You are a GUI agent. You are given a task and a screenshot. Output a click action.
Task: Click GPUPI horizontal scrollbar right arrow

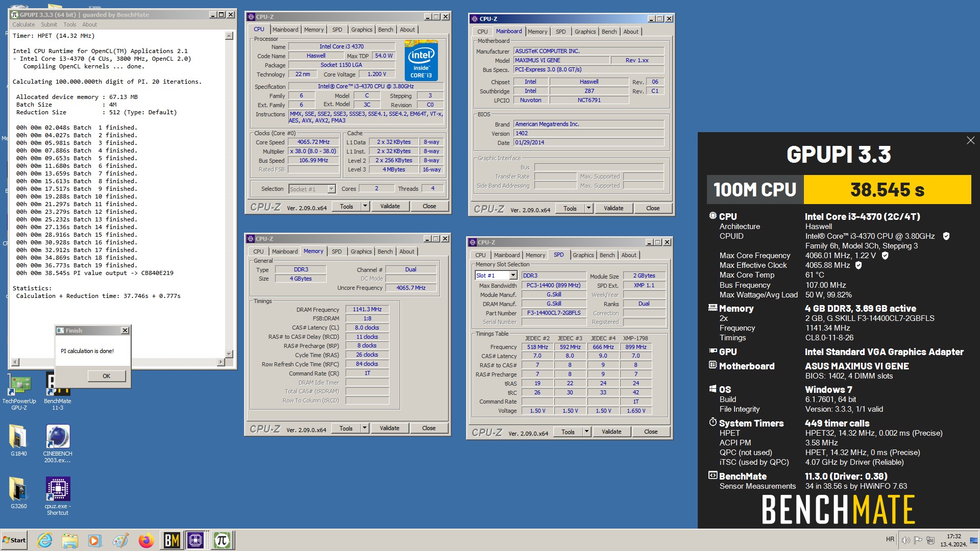[220, 362]
